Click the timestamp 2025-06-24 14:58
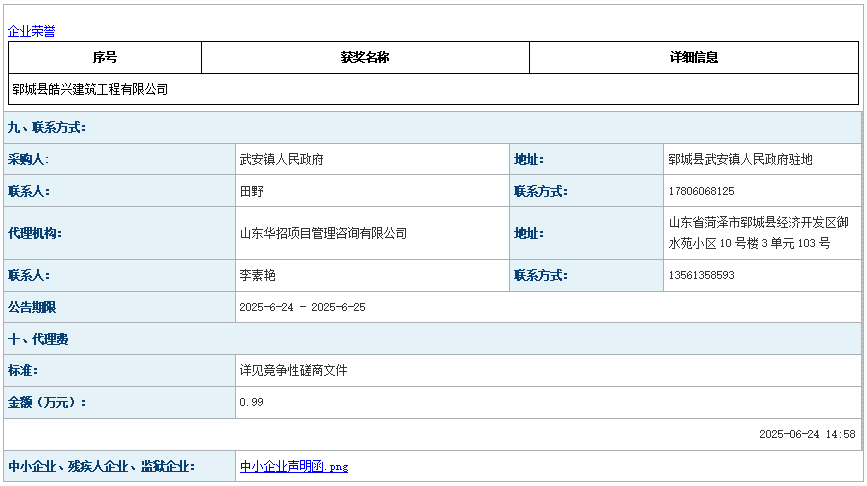The image size is (867, 486). [x=806, y=434]
